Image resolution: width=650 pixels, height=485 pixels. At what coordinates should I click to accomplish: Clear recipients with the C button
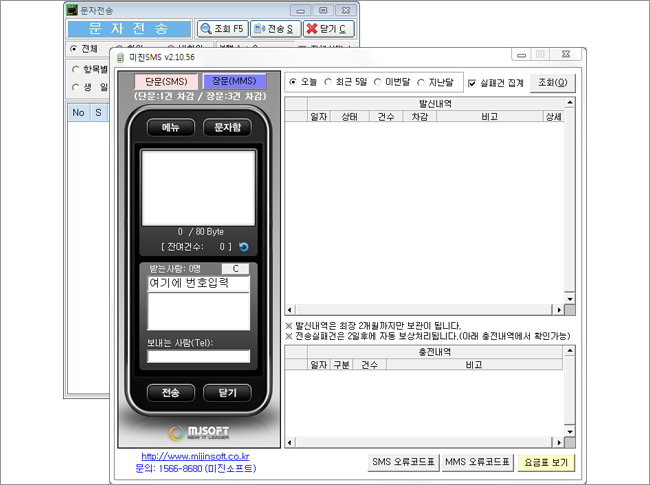pos(235,269)
